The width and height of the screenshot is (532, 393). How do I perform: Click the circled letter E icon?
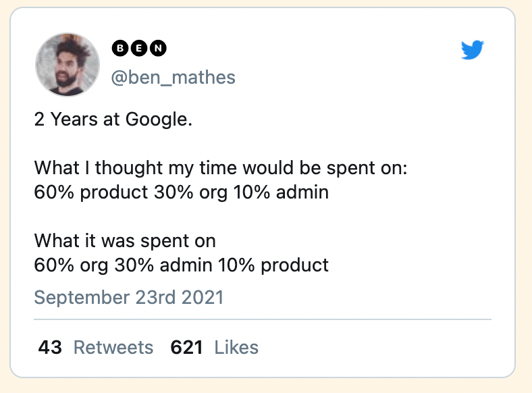tap(139, 49)
